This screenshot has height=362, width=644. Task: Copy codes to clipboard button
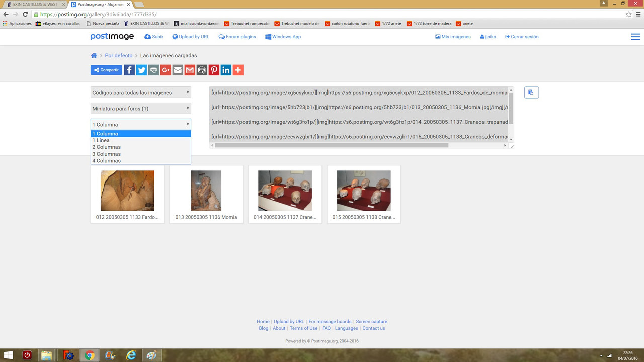coord(531,93)
